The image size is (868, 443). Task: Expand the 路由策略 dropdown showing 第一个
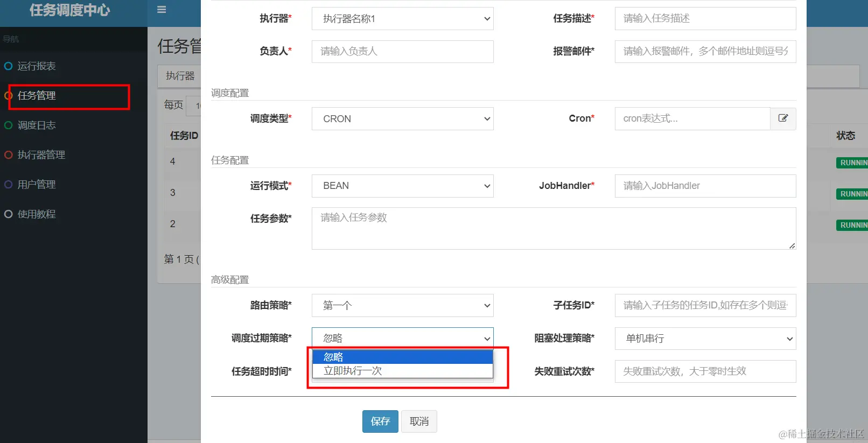click(x=403, y=306)
